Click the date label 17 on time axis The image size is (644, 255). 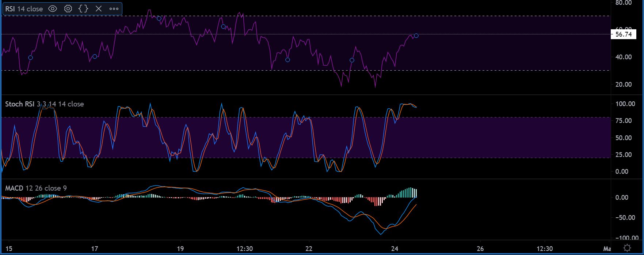(95, 249)
